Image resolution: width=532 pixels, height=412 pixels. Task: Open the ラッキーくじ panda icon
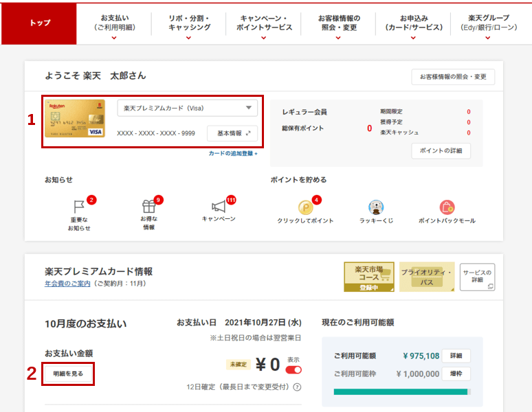click(376, 207)
